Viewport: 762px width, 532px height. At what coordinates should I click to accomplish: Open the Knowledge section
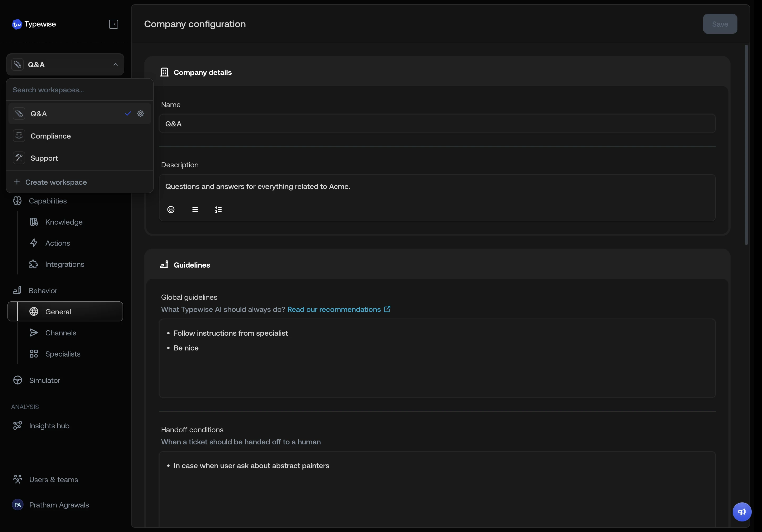coord(64,222)
